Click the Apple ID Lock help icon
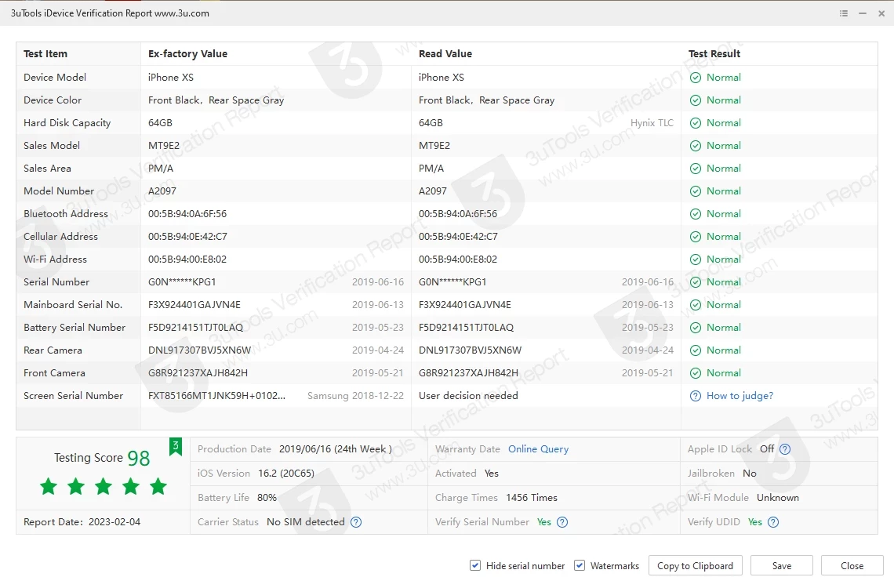894x588 pixels. [785, 449]
